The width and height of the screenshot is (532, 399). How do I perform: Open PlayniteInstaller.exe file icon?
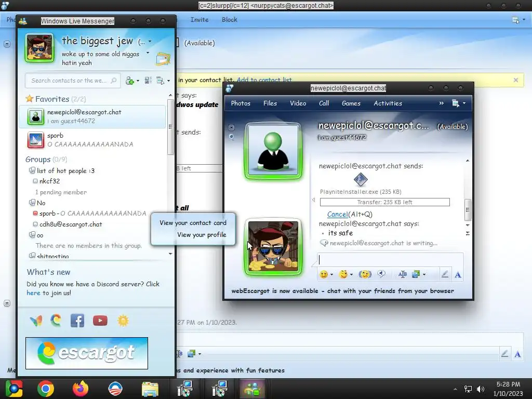(x=361, y=179)
